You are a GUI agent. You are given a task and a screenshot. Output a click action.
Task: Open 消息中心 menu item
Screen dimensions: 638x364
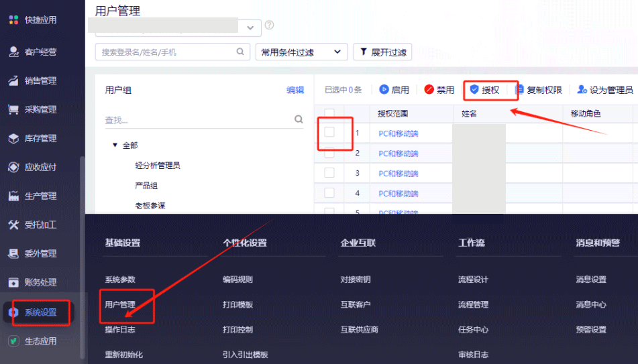pos(591,304)
